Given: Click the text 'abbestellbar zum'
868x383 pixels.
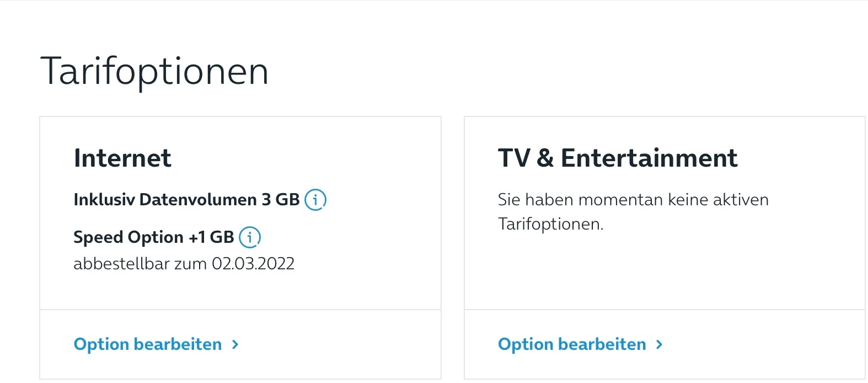Looking at the screenshot, I should pos(140,264).
